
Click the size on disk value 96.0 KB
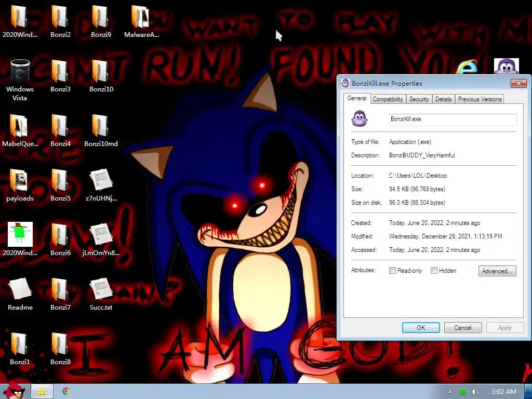click(x=417, y=203)
